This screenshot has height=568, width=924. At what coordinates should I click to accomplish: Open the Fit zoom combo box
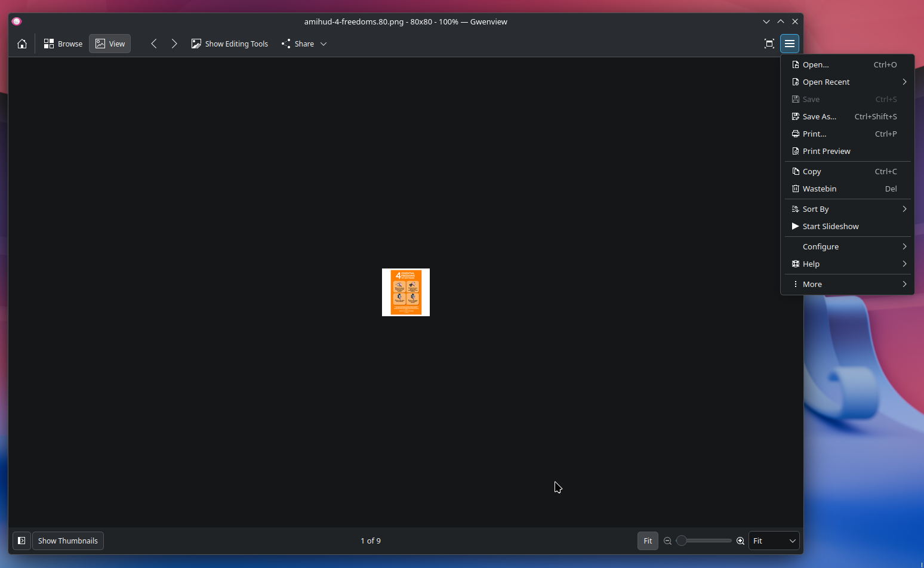click(x=774, y=541)
